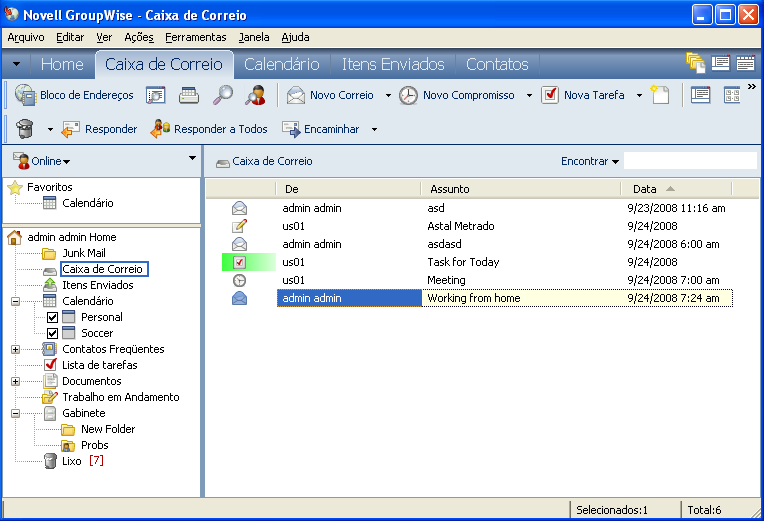Click the printer icon in the toolbar
This screenshot has width=764, height=521.
[189, 96]
